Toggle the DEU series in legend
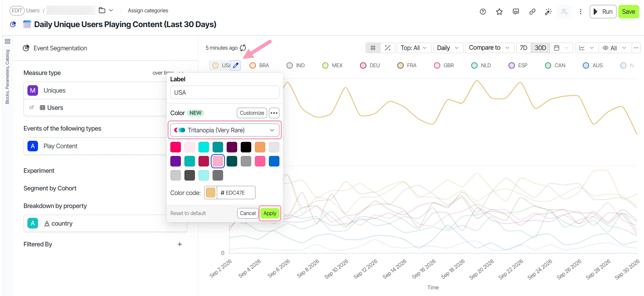This screenshot has width=644, height=296. pos(370,65)
